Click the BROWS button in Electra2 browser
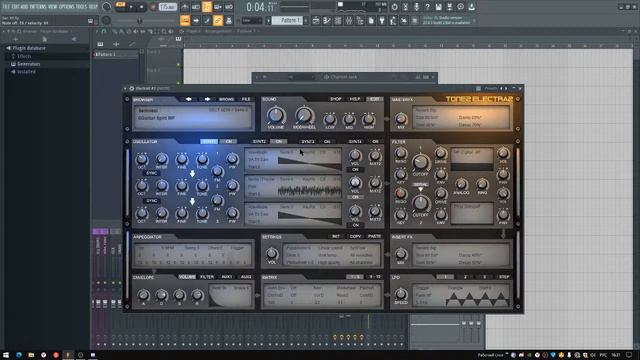Image resolution: width=640 pixels, height=360 pixels. tap(226, 99)
